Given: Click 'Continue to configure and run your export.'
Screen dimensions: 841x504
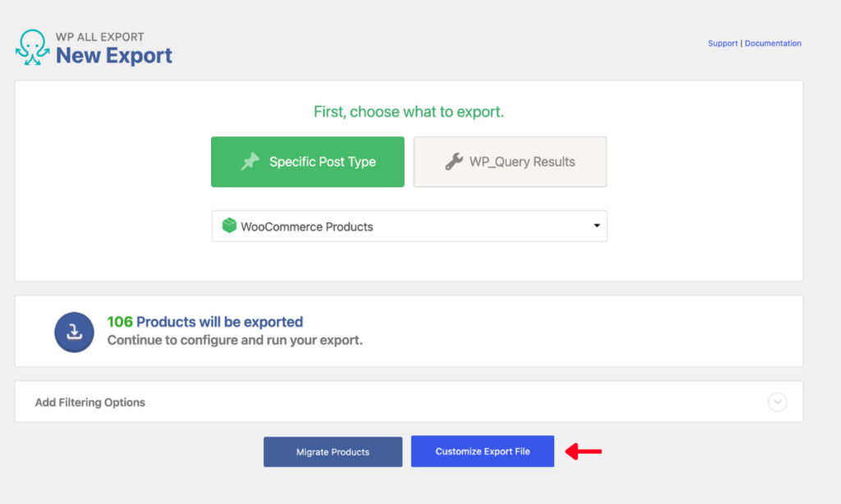Looking at the screenshot, I should [x=235, y=340].
